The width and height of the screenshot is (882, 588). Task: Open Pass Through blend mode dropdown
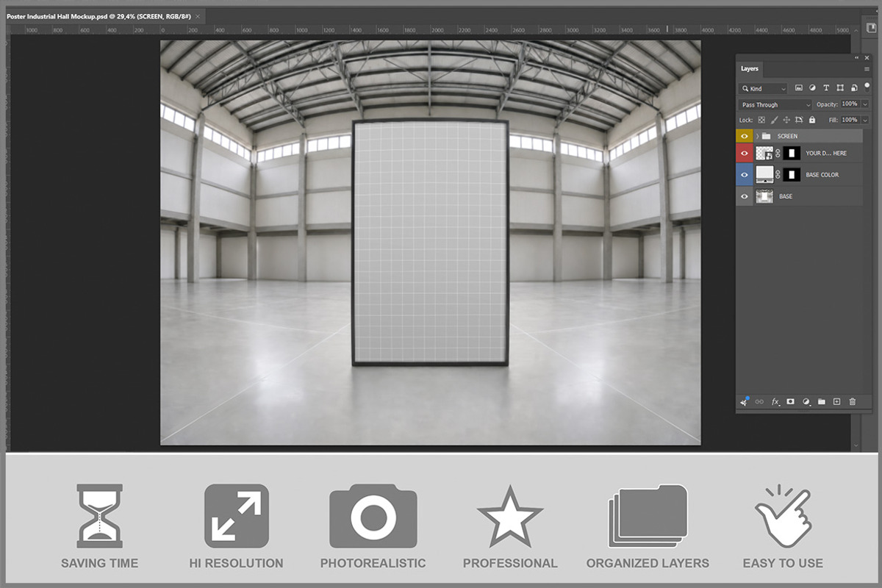coord(775,104)
